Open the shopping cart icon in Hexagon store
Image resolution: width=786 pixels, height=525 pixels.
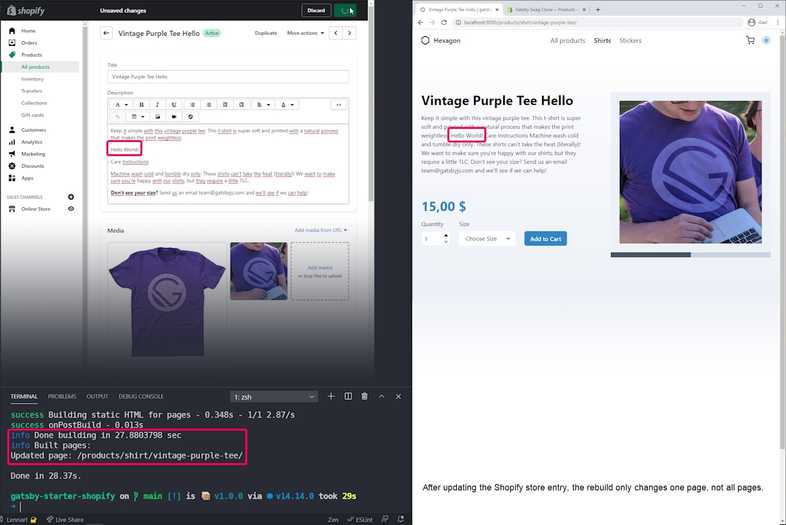[x=750, y=41]
